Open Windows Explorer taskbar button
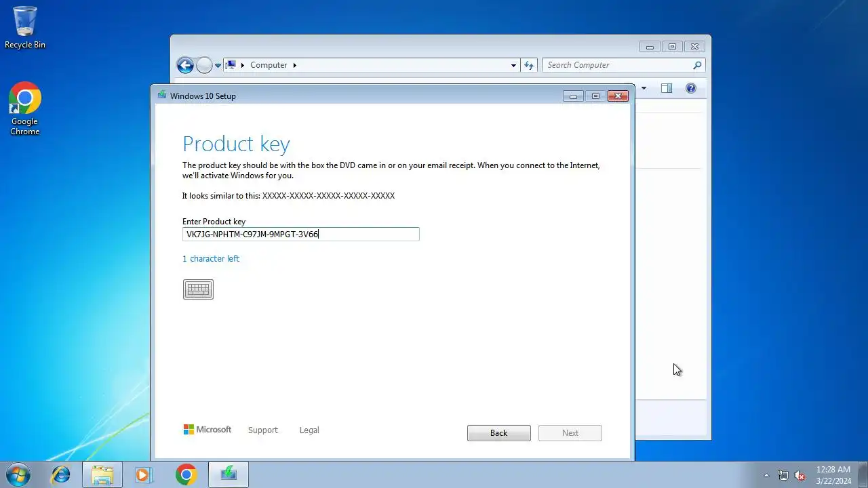The image size is (868, 488). [102, 474]
